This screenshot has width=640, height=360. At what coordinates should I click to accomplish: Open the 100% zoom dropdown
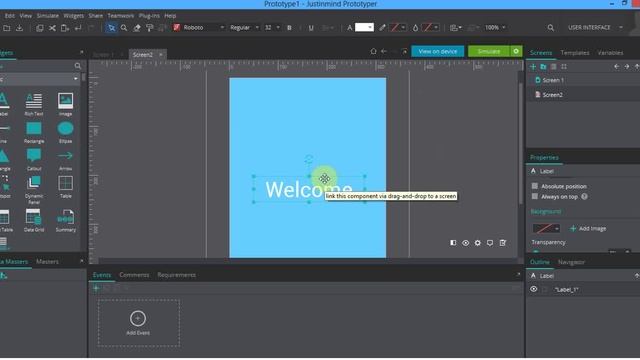pyautogui.click(x=495, y=27)
